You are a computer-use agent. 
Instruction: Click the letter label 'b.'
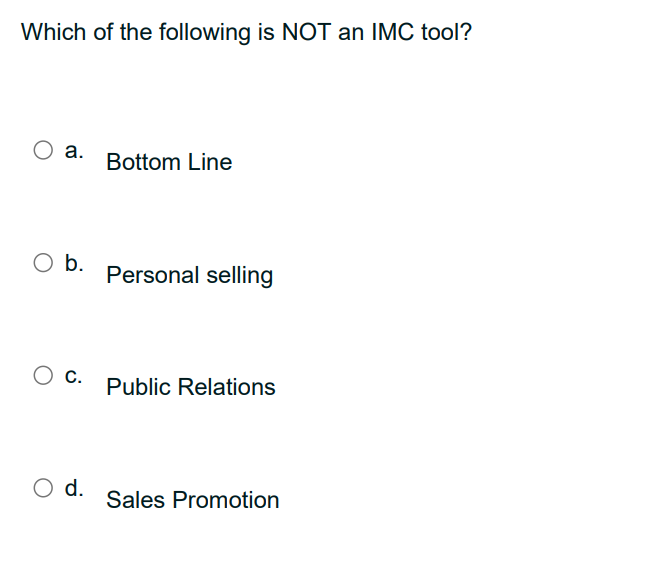[x=74, y=263]
